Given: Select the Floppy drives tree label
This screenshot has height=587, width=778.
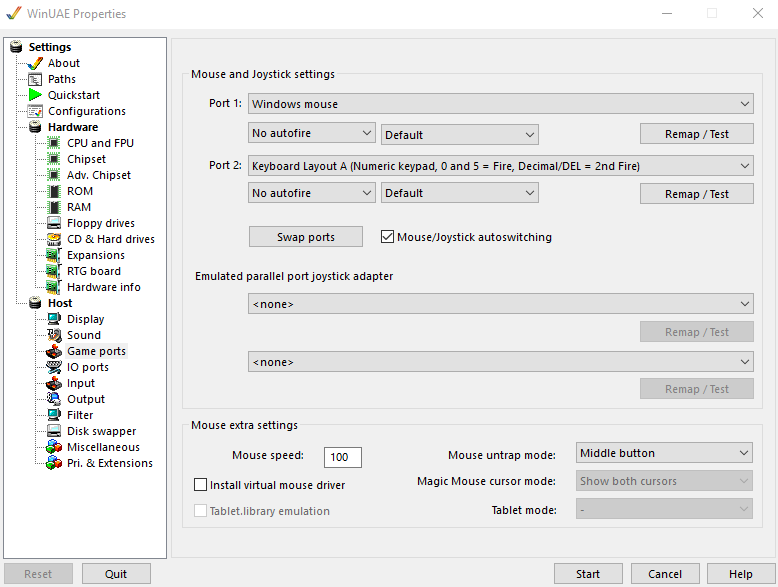Looking at the screenshot, I should [101, 223].
